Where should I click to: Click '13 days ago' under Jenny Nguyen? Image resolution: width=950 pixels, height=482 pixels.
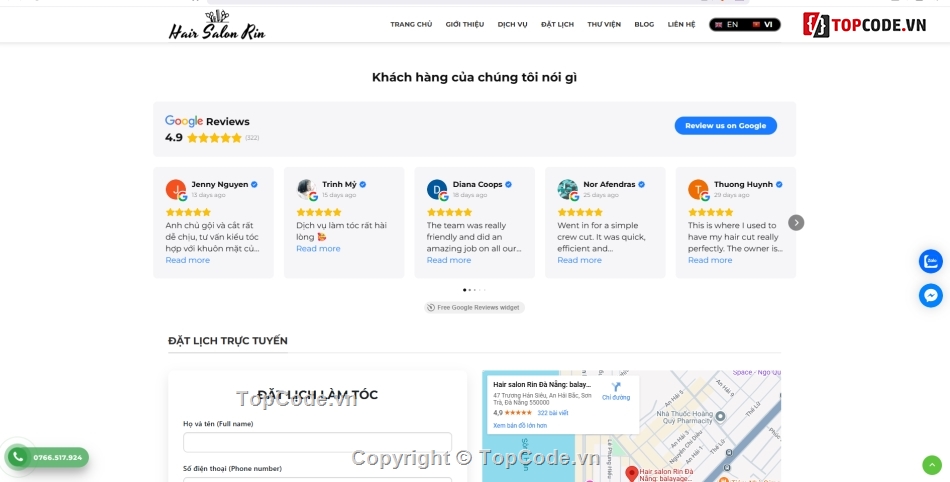point(208,195)
